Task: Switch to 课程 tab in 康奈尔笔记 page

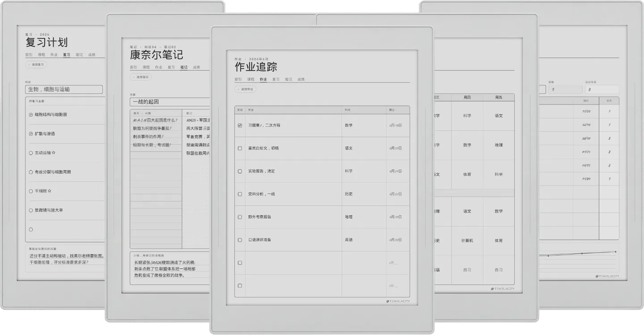Action: point(146,67)
